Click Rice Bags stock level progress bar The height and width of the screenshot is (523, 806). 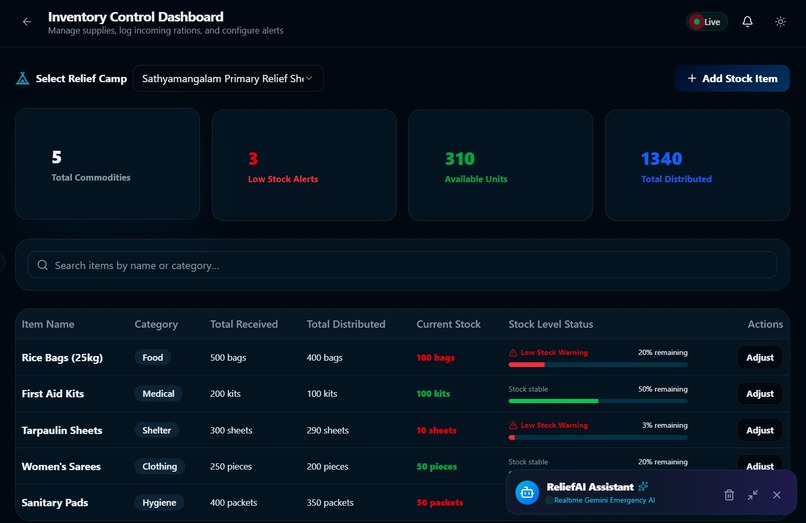tap(598, 365)
